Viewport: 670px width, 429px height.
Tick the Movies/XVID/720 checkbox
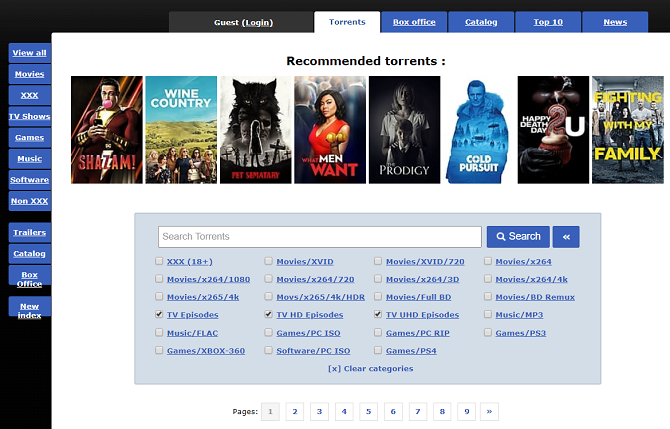pos(378,261)
